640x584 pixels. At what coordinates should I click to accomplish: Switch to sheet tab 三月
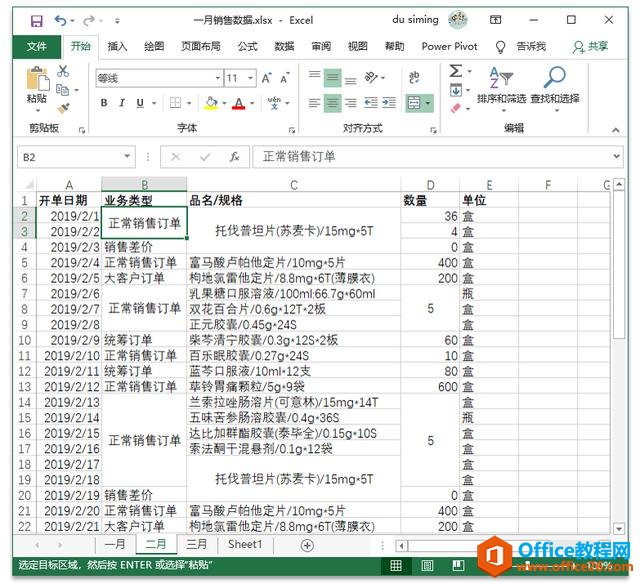197,544
